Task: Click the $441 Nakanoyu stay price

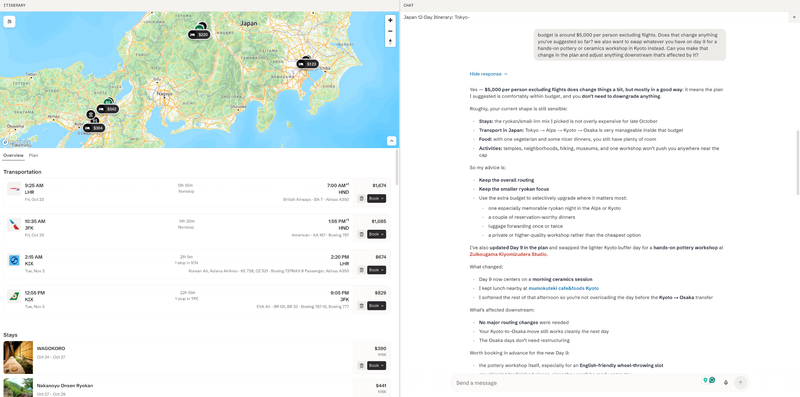Action: (381, 385)
